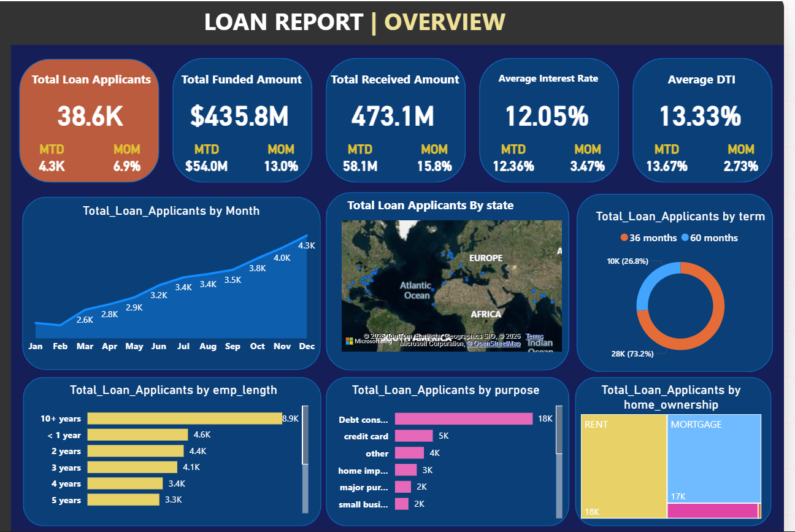The width and height of the screenshot is (795, 532).
Task: Open the Terms link on the map
Action: click(533, 336)
